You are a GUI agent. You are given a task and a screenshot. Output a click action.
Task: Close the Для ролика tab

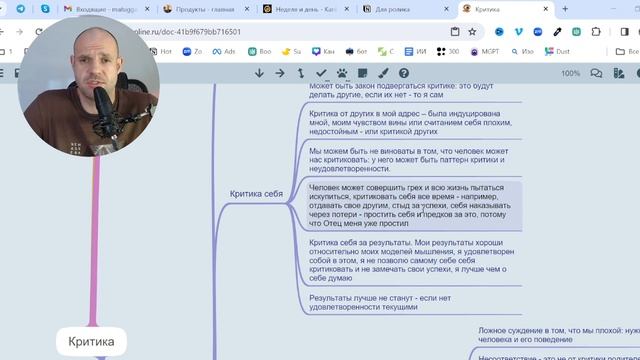(x=446, y=9)
